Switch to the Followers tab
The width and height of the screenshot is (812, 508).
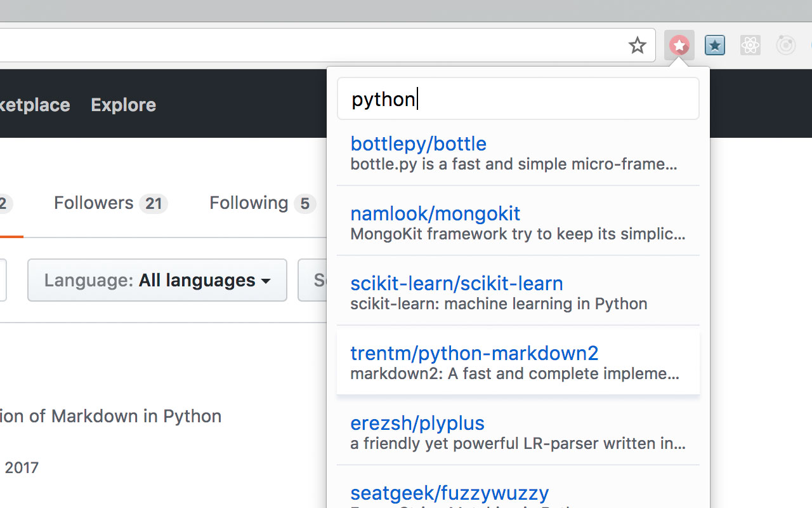point(110,203)
